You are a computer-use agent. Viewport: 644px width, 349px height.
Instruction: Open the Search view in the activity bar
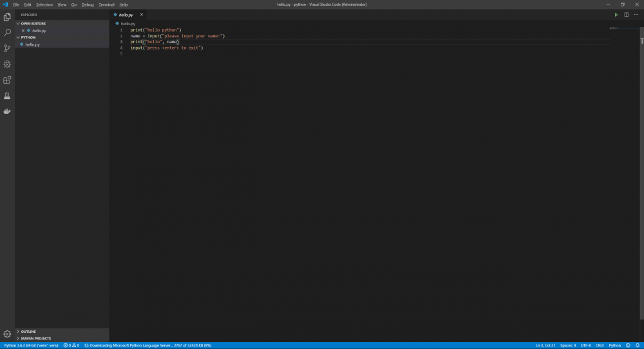pyautogui.click(x=7, y=32)
